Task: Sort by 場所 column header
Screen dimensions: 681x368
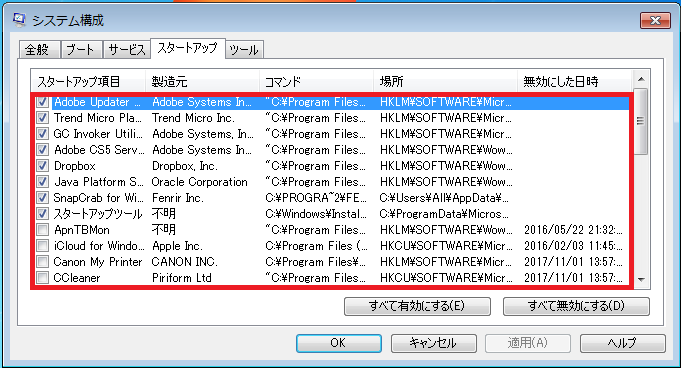Action: pyautogui.click(x=445, y=81)
